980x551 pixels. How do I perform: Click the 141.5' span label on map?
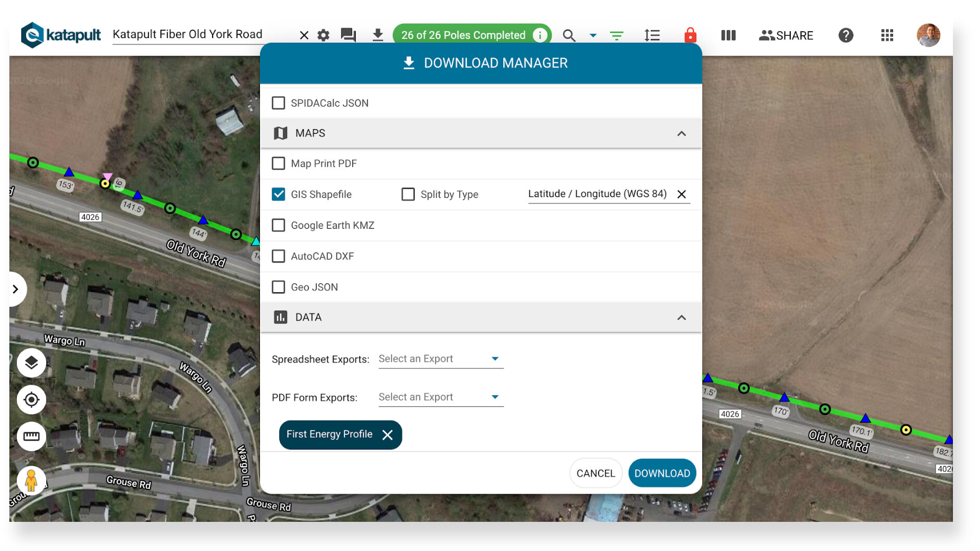(132, 207)
